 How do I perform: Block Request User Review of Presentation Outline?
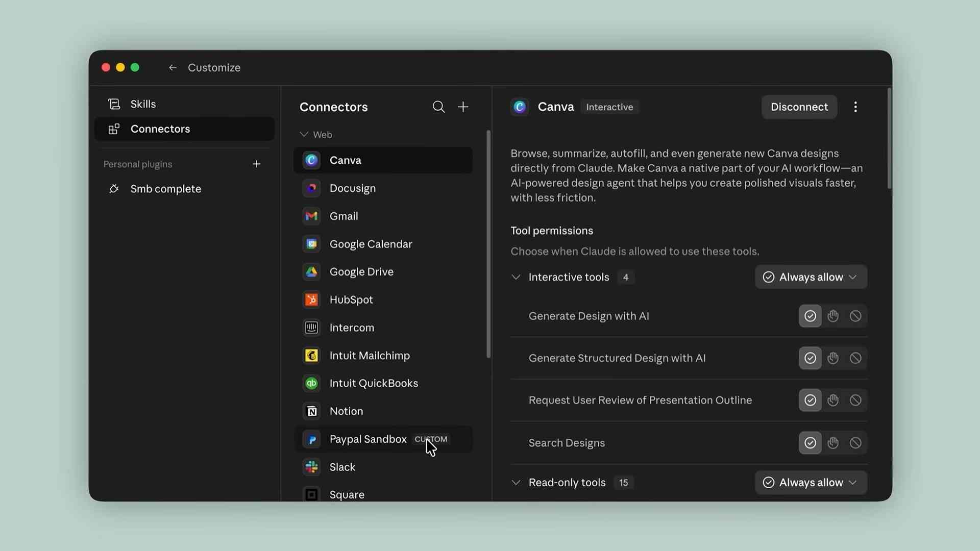(x=855, y=400)
